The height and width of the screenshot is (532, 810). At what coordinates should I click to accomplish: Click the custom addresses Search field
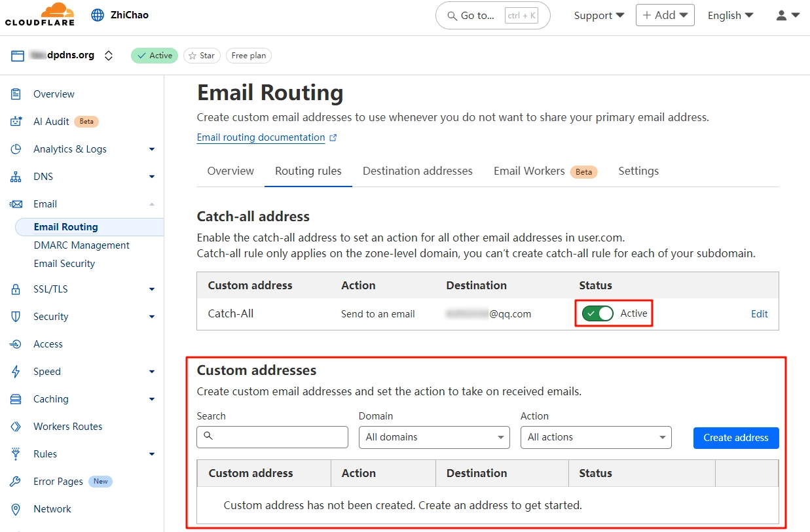(272, 437)
